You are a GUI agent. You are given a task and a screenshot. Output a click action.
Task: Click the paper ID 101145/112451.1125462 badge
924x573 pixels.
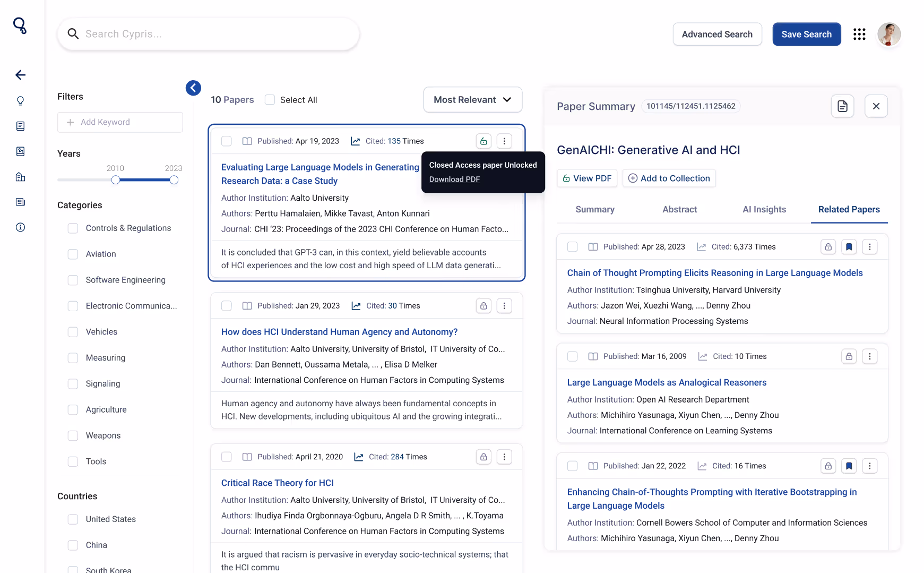coord(690,106)
